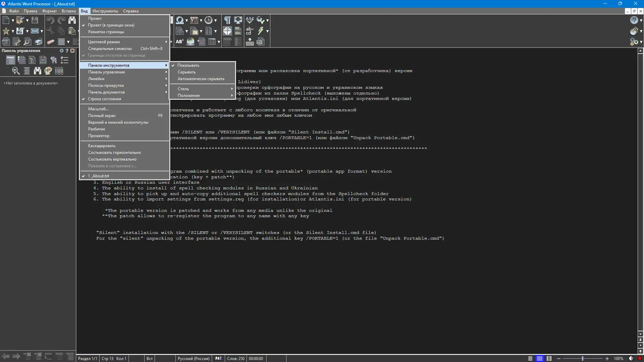Click the Save floppy disk icon
The width and height of the screenshot is (644, 362).
(x=35, y=20)
